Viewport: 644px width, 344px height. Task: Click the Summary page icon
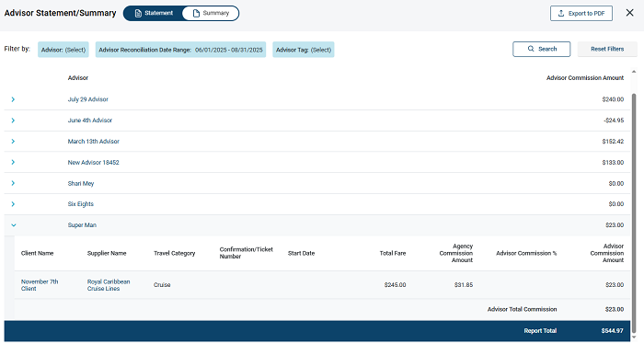coord(196,13)
